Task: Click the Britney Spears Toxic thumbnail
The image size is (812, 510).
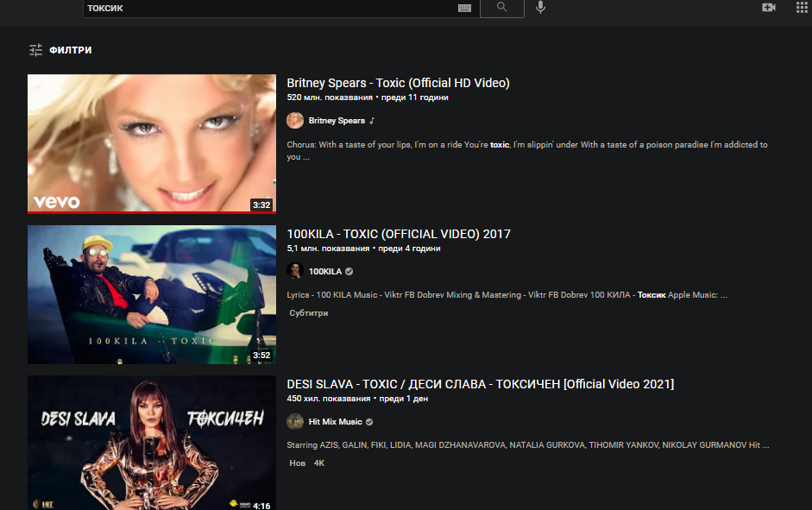Action: coord(152,143)
